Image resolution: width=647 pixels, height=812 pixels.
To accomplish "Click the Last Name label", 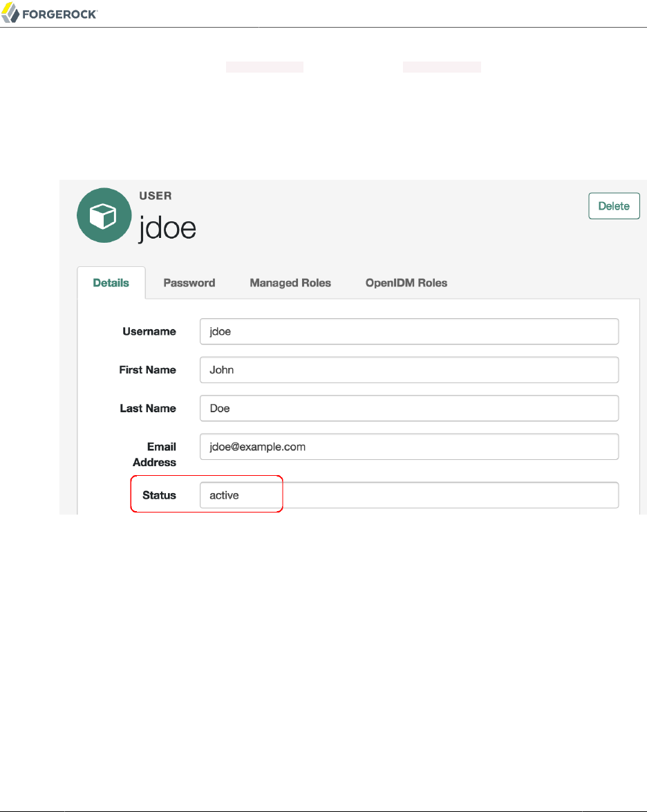I will coord(148,408).
